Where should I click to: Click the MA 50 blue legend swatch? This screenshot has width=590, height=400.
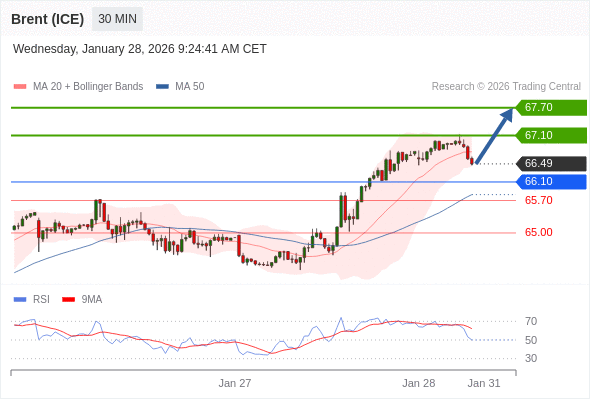point(162,87)
